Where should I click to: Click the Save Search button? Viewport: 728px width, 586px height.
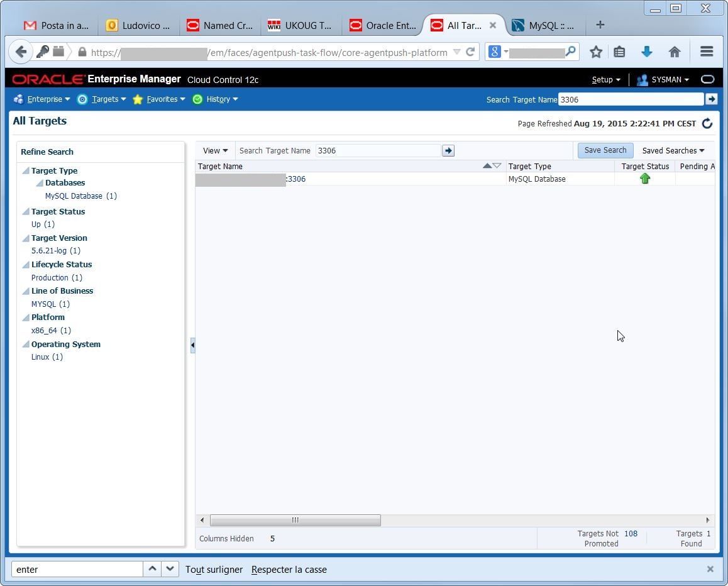pyautogui.click(x=605, y=150)
